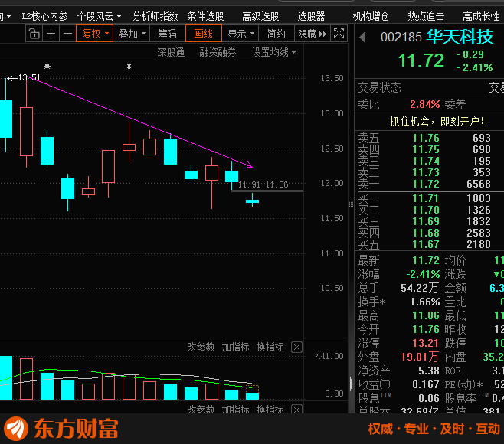The width and height of the screenshot is (504, 444).
Task: Click the sun-shaped event marker above the candles
Action: (47, 67)
